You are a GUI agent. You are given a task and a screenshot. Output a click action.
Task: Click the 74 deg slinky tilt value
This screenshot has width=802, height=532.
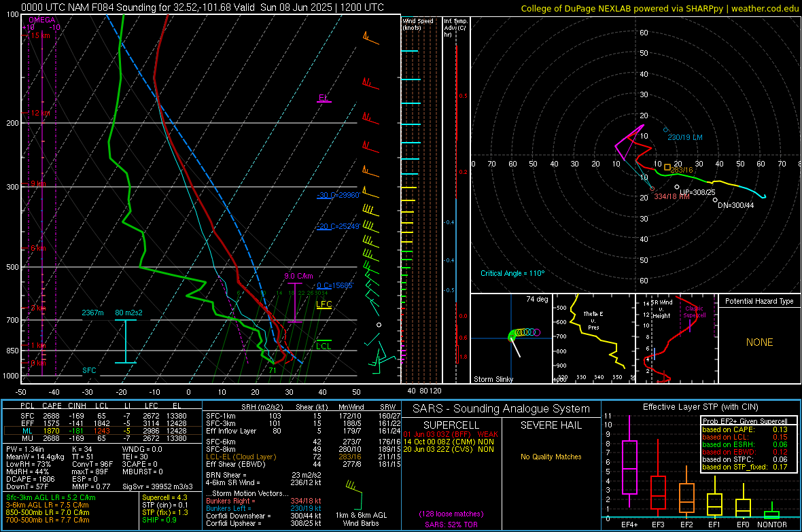click(x=537, y=299)
